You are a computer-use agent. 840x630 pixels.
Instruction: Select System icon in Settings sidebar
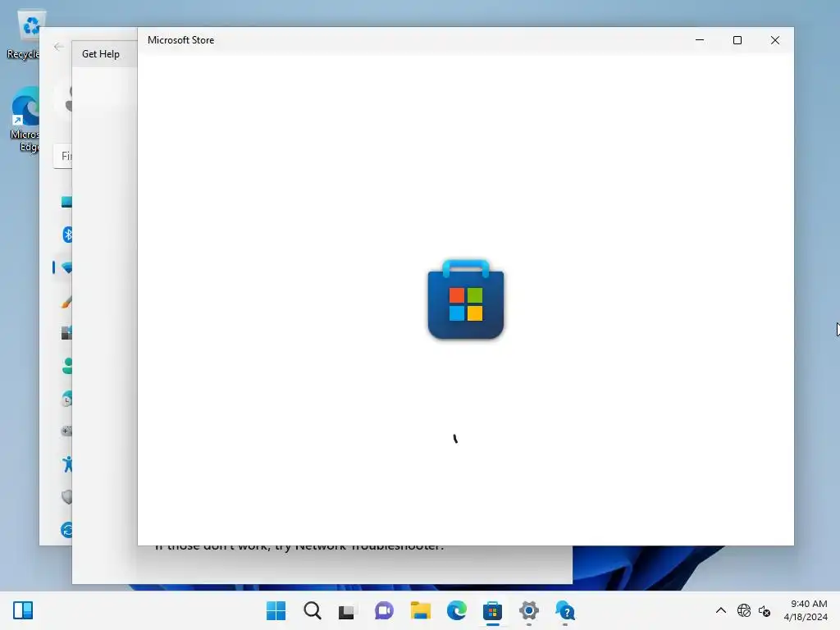(x=66, y=202)
